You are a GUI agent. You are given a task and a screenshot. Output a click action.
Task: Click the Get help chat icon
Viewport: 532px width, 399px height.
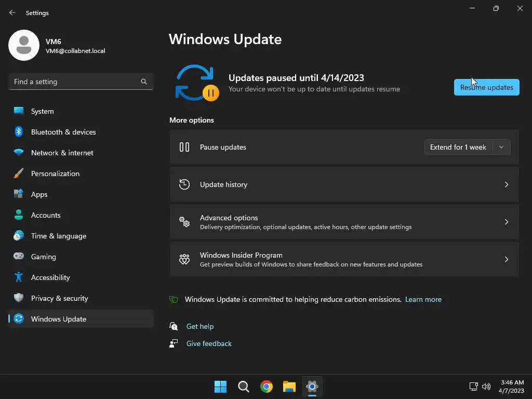tap(174, 326)
